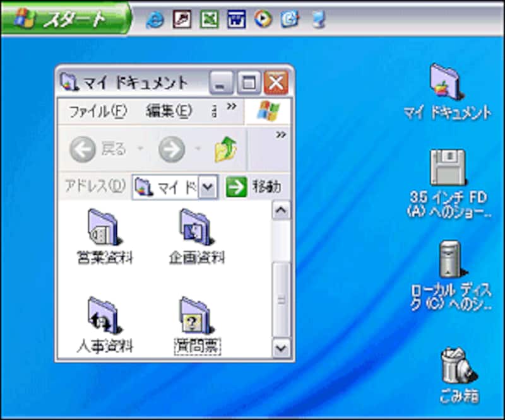
Task: Expand the address bar dropdown
Action: 209,187
